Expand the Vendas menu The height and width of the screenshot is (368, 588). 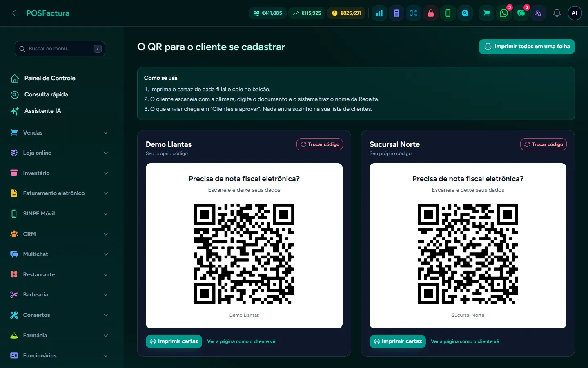(60, 132)
